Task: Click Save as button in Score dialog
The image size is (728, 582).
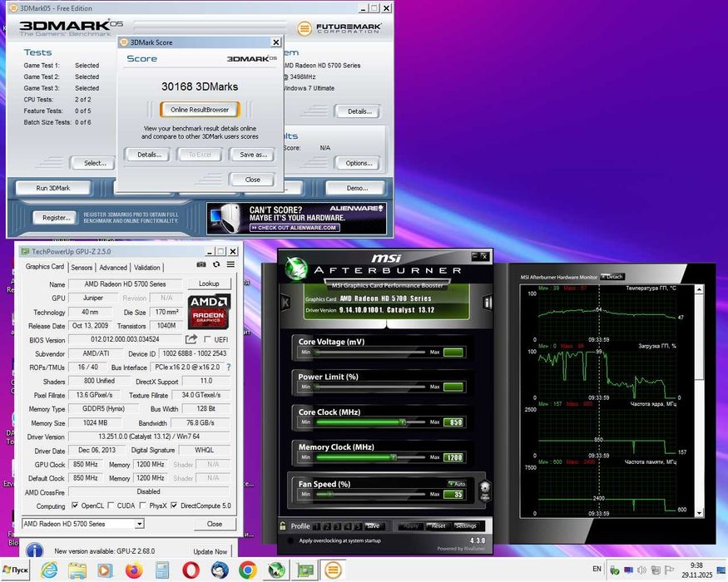Action: coord(254,155)
